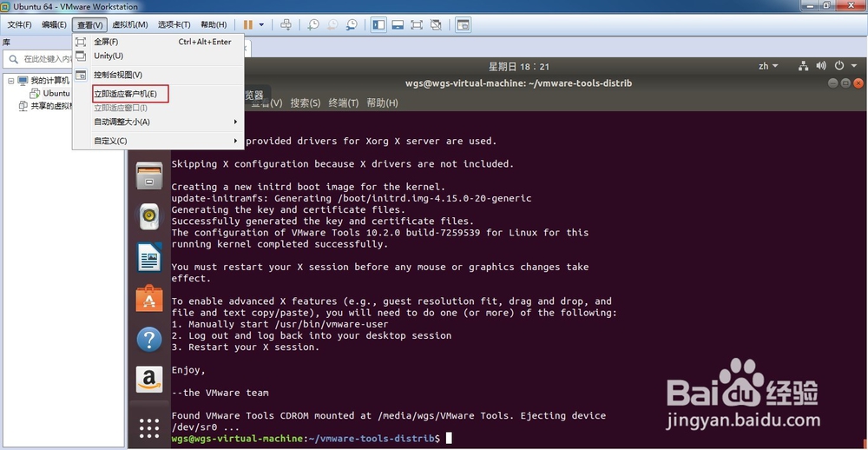Open the VMware 帮助(H) menu
The height and width of the screenshot is (450, 868).
click(x=214, y=25)
